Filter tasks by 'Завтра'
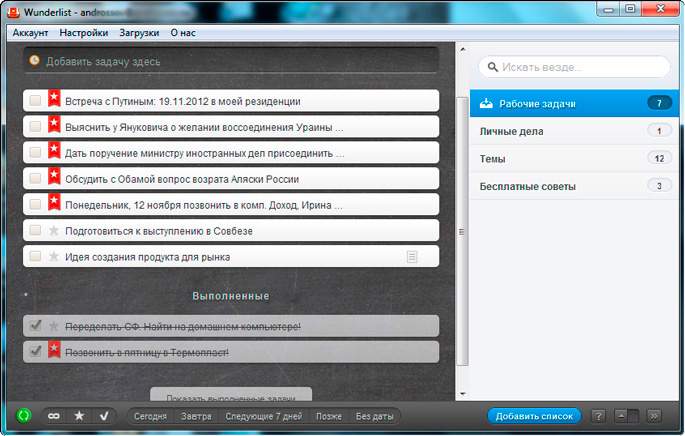Screen dimensions: 685x436 point(196,416)
